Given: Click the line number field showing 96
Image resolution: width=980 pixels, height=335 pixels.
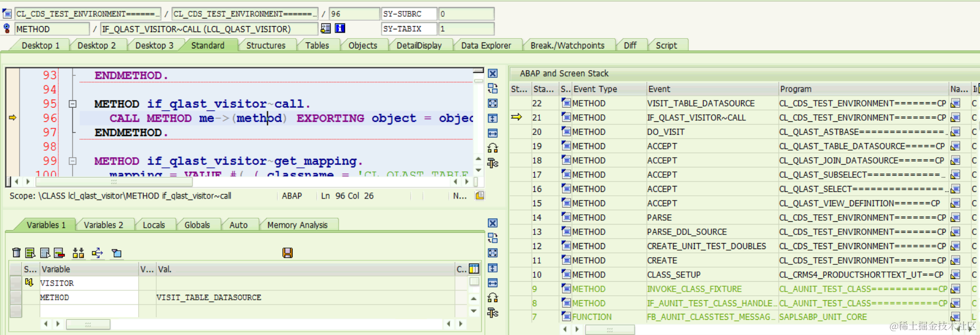Looking at the screenshot, I should click(354, 14).
